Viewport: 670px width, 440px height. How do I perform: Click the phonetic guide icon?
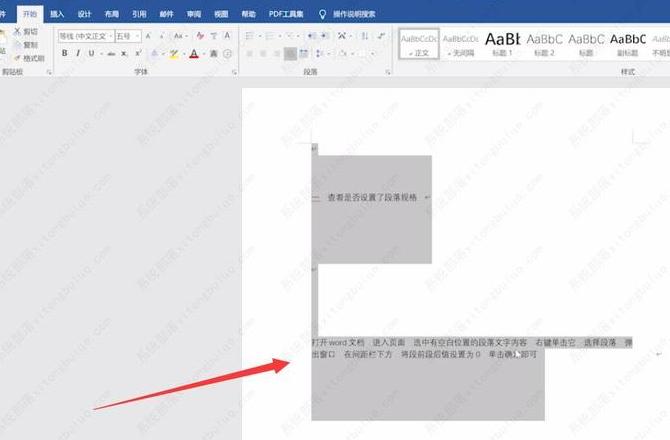(x=214, y=36)
